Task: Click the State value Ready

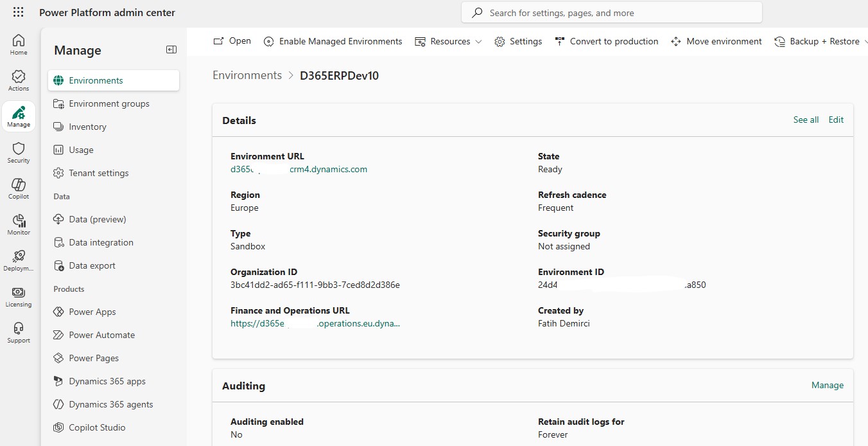Action: [550, 169]
